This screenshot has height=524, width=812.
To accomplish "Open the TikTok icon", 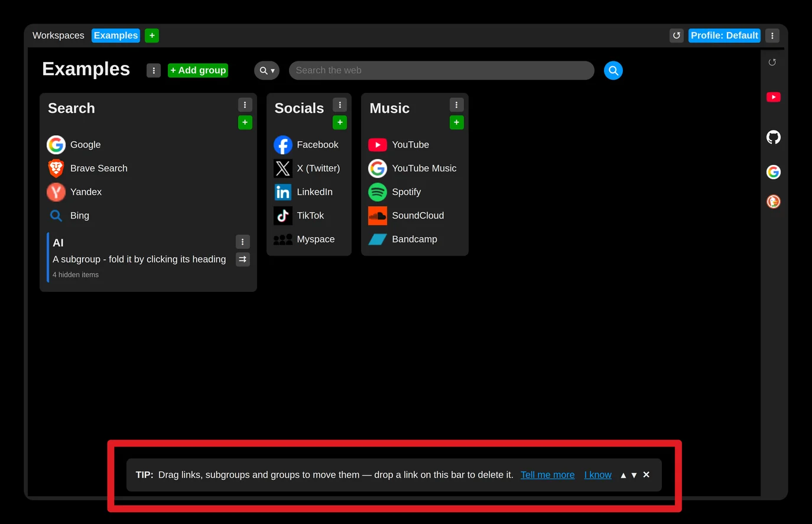I will pos(283,216).
